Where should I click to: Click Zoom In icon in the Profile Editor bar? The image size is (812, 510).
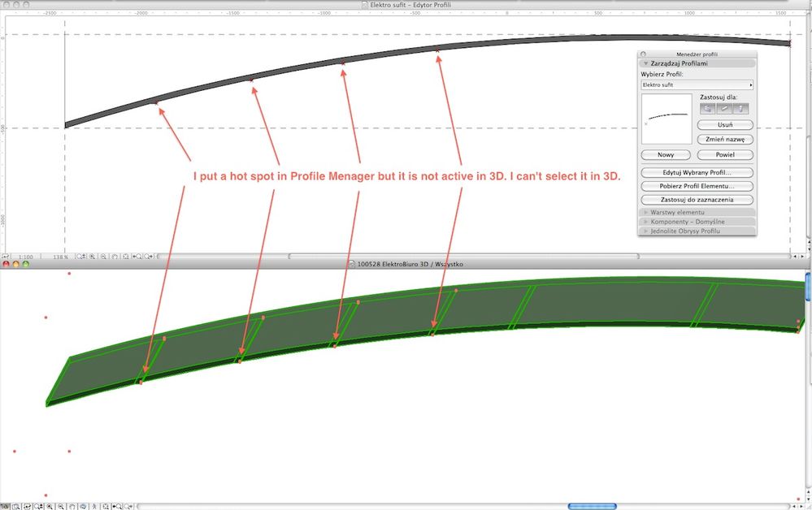(92, 257)
